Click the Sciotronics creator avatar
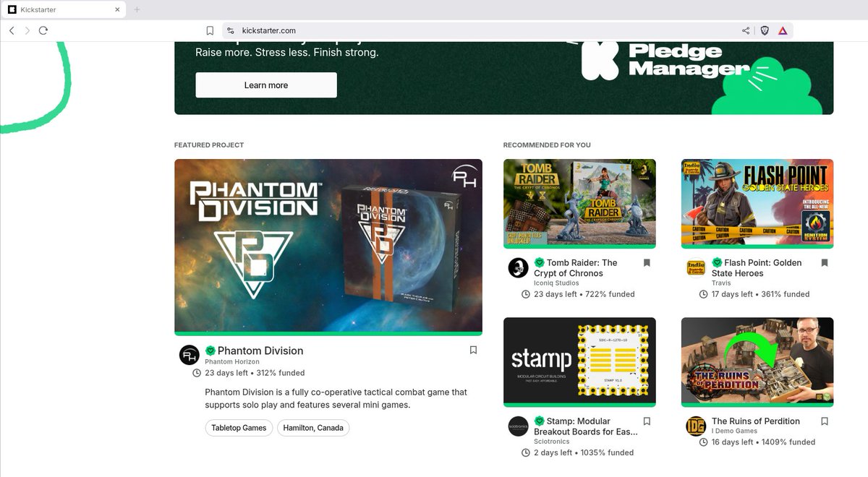868x477 pixels. click(518, 426)
